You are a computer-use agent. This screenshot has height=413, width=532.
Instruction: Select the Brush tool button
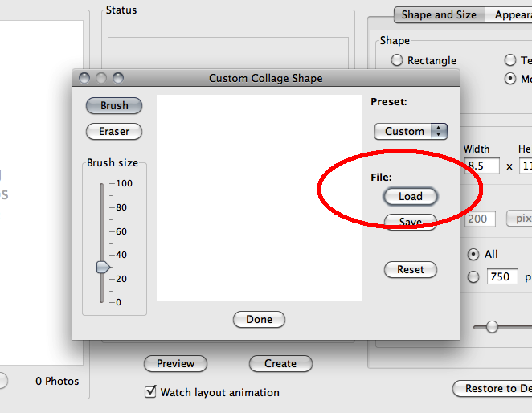click(114, 105)
